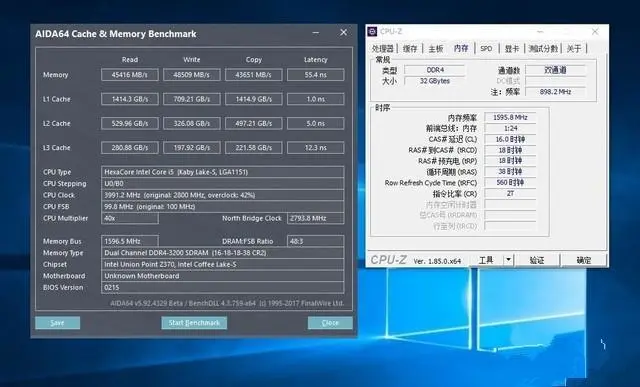
Task: Click the BIOS Version field 0215
Action: (x=222, y=288)
